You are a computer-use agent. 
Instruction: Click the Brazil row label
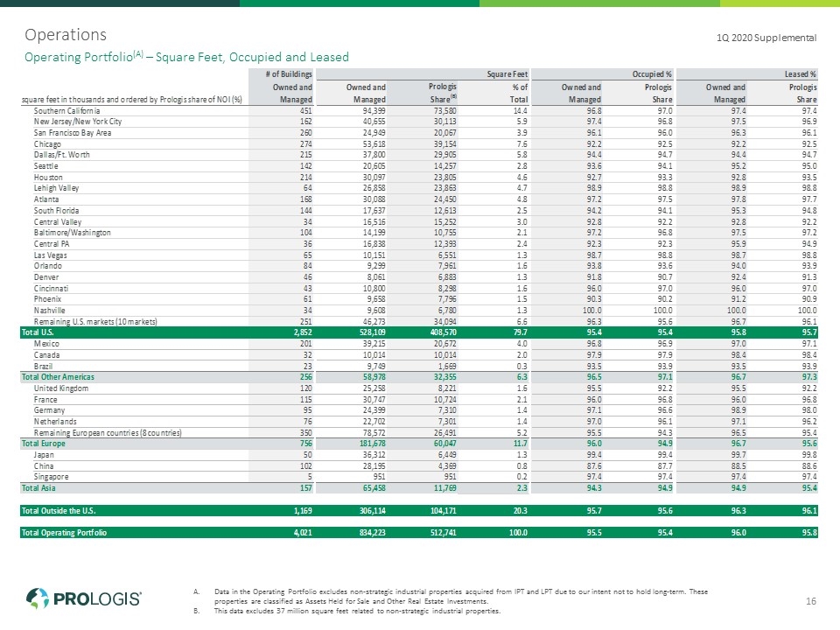(x=43, y=367)
